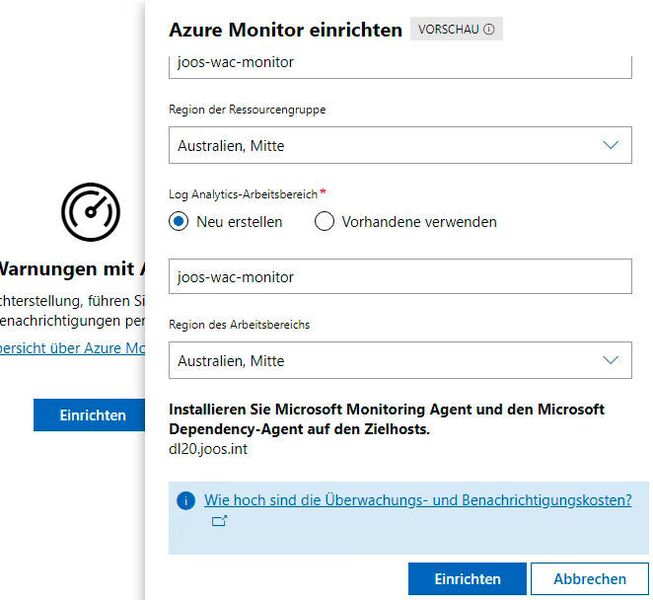
Task: Select the 'Vorhandene verwenden' radio button
Action: pos(324,222)
